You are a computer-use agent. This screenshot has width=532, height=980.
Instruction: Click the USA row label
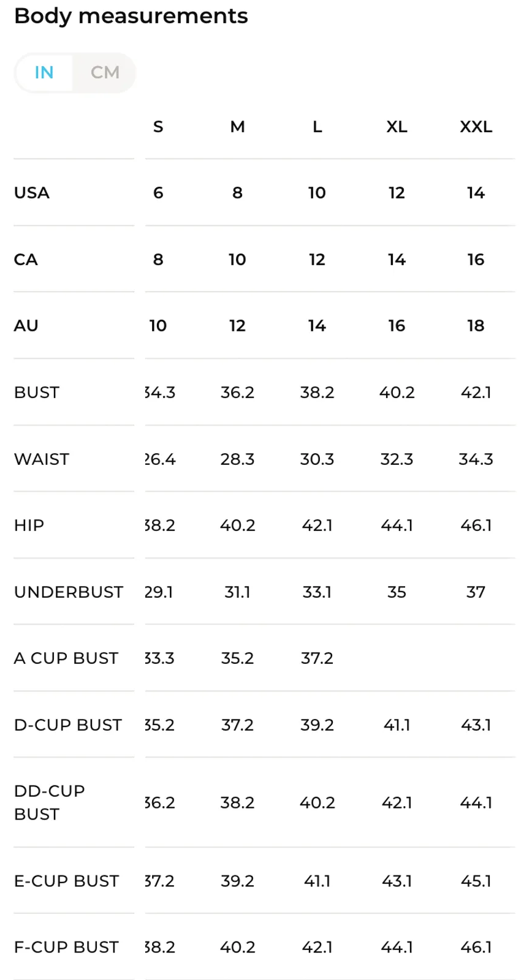click(32, 193)
